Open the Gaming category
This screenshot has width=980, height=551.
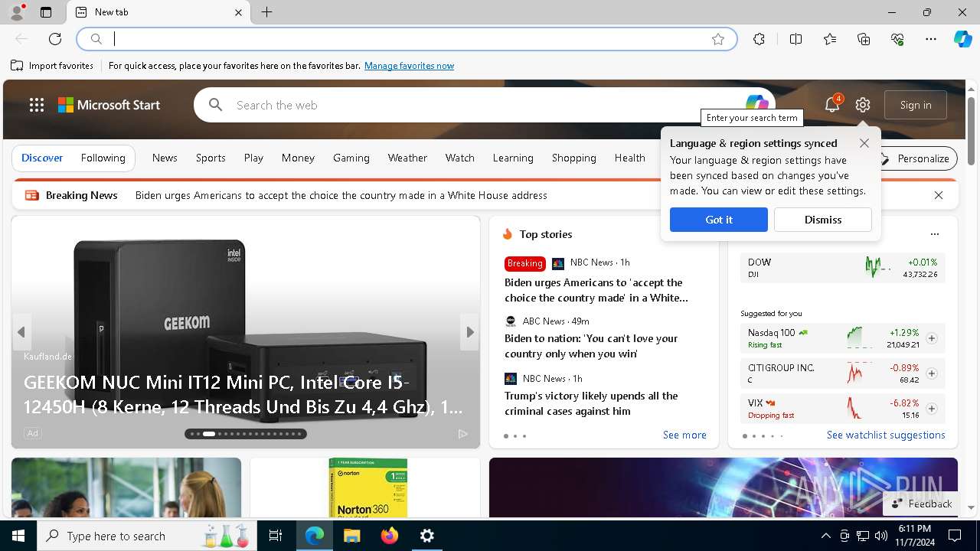pyautogui.click(x=351, y=158)
